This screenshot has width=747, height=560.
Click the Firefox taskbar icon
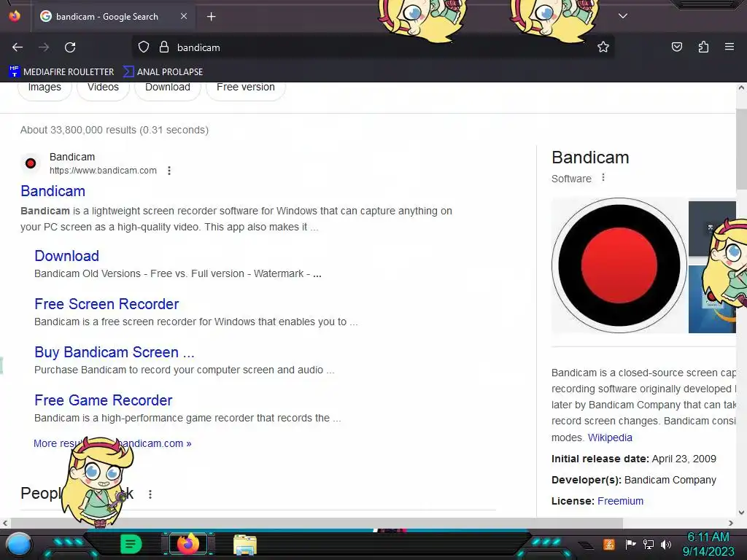pyautogui.click(x=187, y=544)
